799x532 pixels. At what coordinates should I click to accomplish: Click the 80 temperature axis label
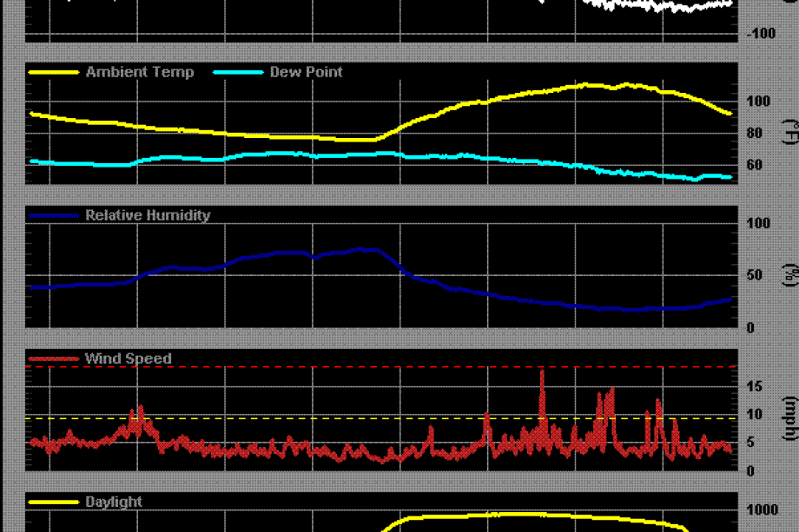[x=754, y=134]
